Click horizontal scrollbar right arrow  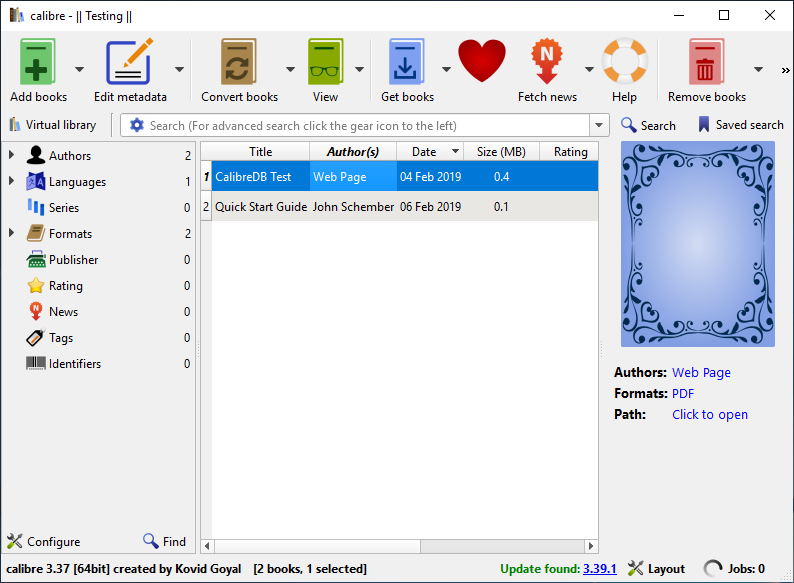(591, 546)
